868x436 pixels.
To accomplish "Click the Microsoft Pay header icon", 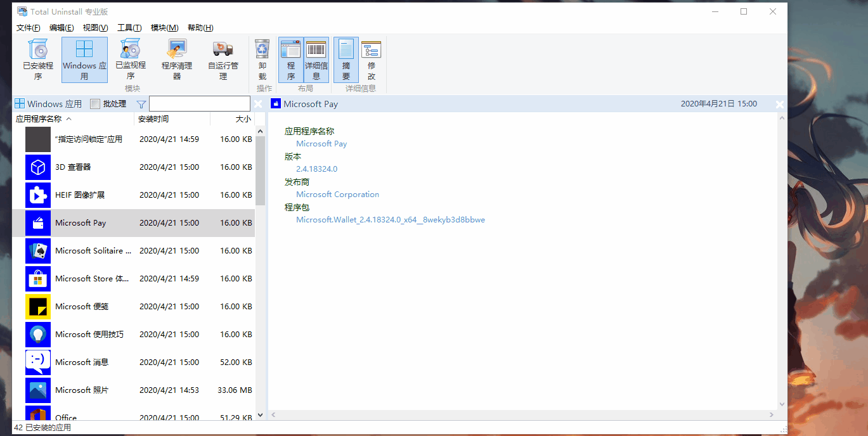I will click(275, 104).
